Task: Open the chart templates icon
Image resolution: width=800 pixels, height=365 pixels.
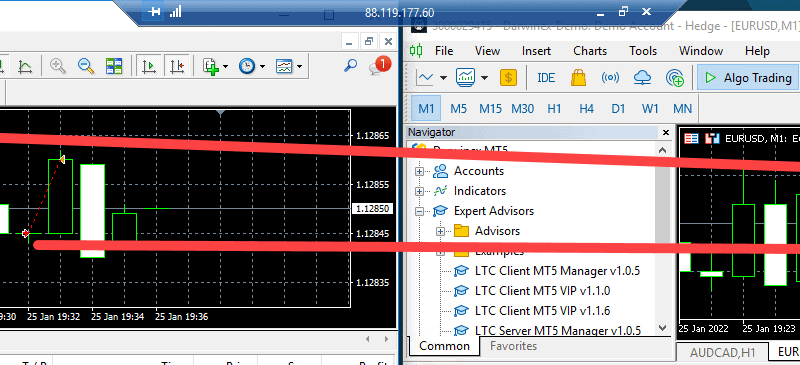Action: (x=284, y=66)
